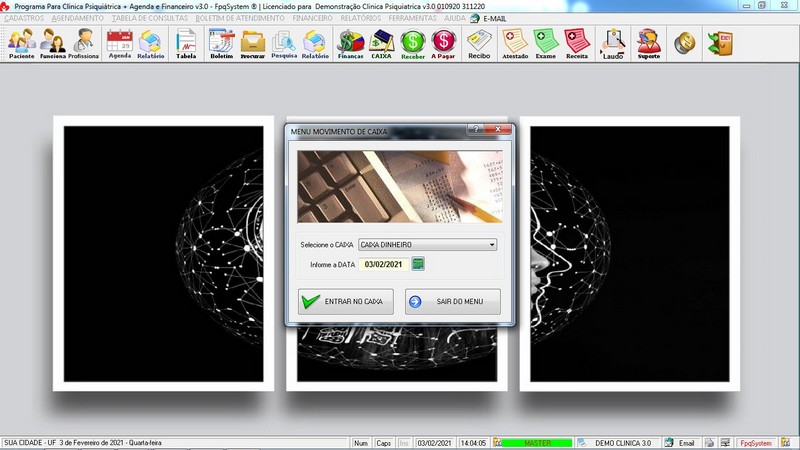Open the AGENDAMENTO menu
The width and height of the screenshot is (800, 450).
coord(78,18)
